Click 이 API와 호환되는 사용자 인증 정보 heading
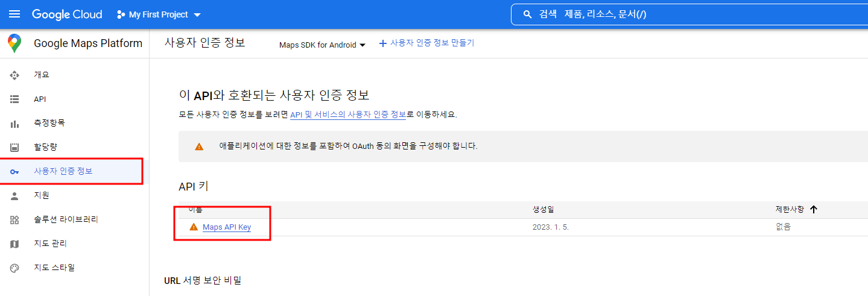Image resolution: width=868 pixels, height=296 pixels. pyautogui.click(x=274, y=95)
